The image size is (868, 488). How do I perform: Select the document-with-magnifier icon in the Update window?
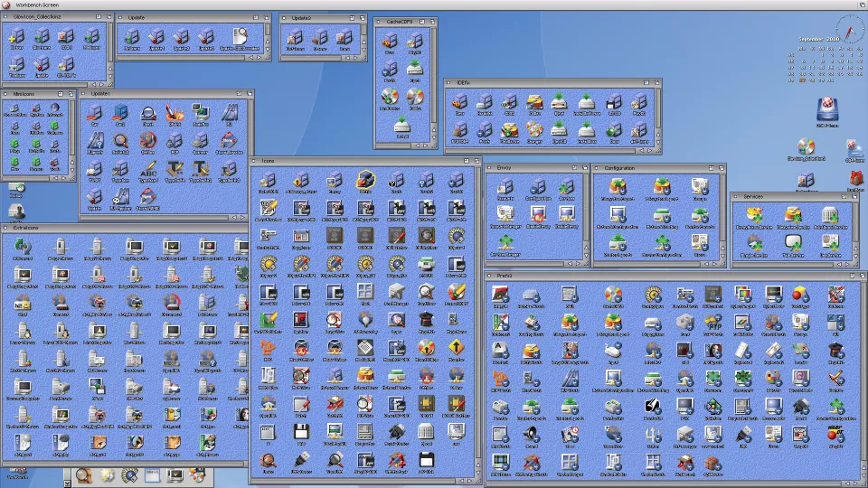click(x=240, y=36)
